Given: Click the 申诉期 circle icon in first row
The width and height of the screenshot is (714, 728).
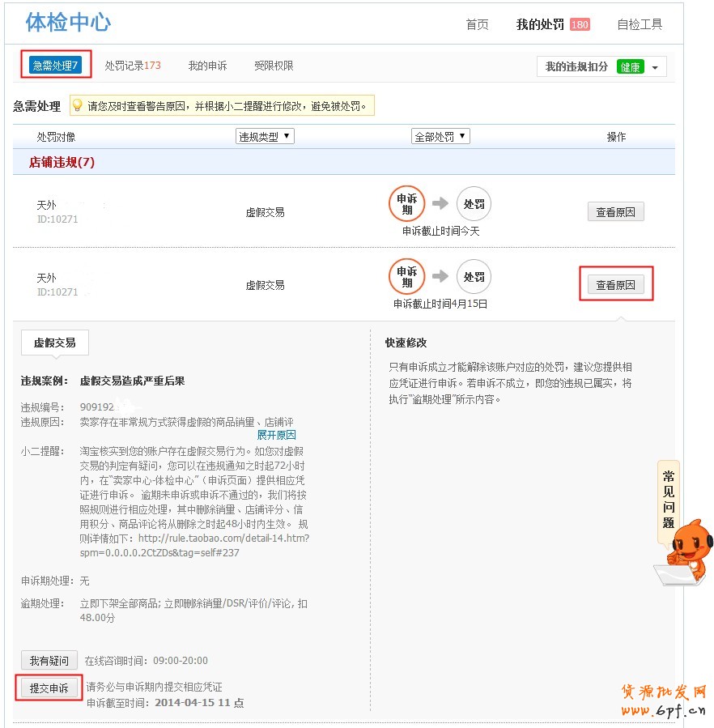Looking at the screenshot, I should click(x=406, y=203).
